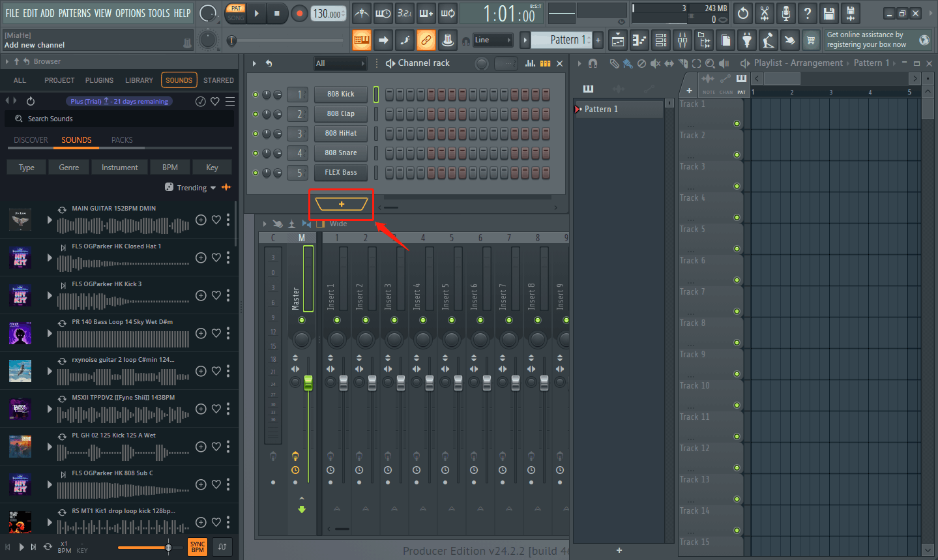Open the Wide mixer layout dropdown
Screen dimensions: 938x560
click(338, 224)
